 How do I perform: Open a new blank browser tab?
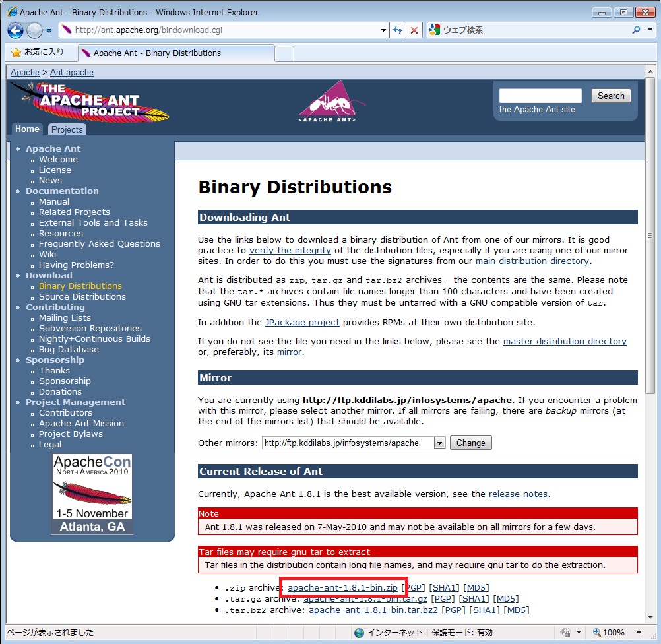tap(284, 54)
